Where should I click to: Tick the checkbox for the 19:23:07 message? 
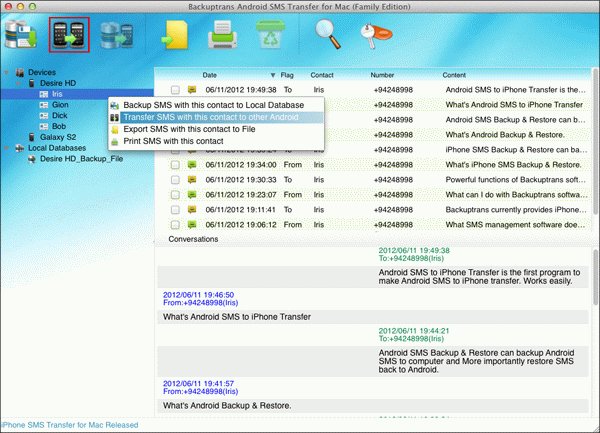tap(175, 195)
